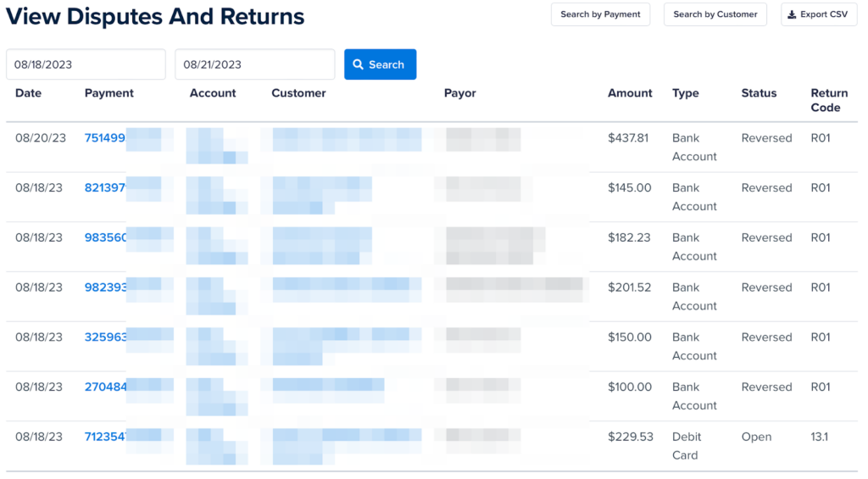Click the Status column header
Image resolution: width=868 pixels, height=479 pixels.
759,93
